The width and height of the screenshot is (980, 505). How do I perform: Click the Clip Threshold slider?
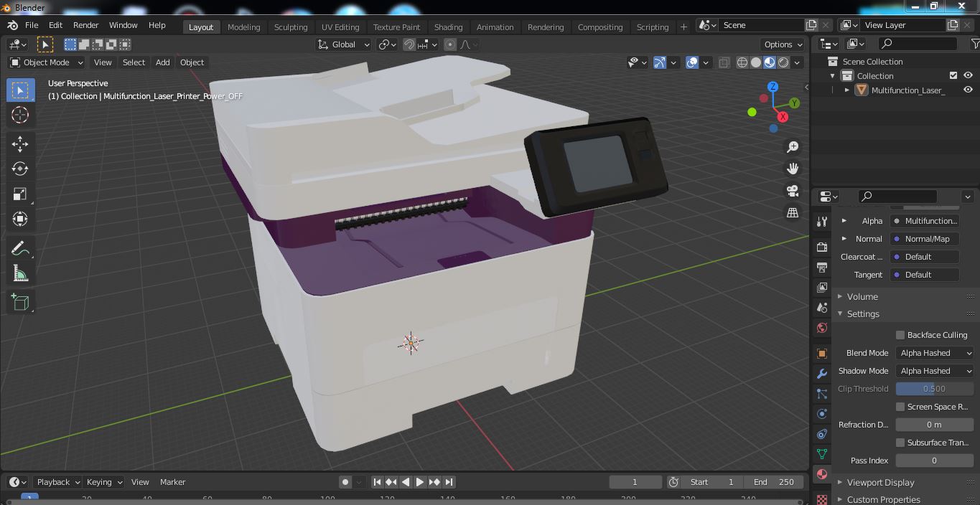(x=935, y=389)
